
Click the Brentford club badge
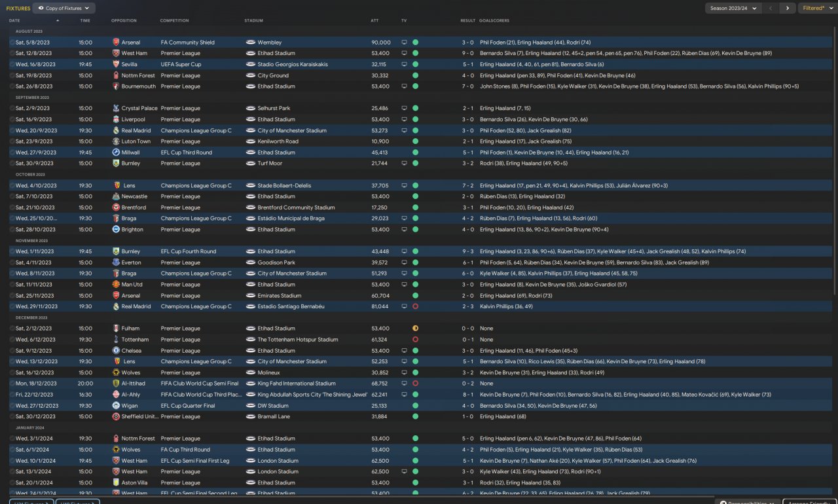click(116, 207)
